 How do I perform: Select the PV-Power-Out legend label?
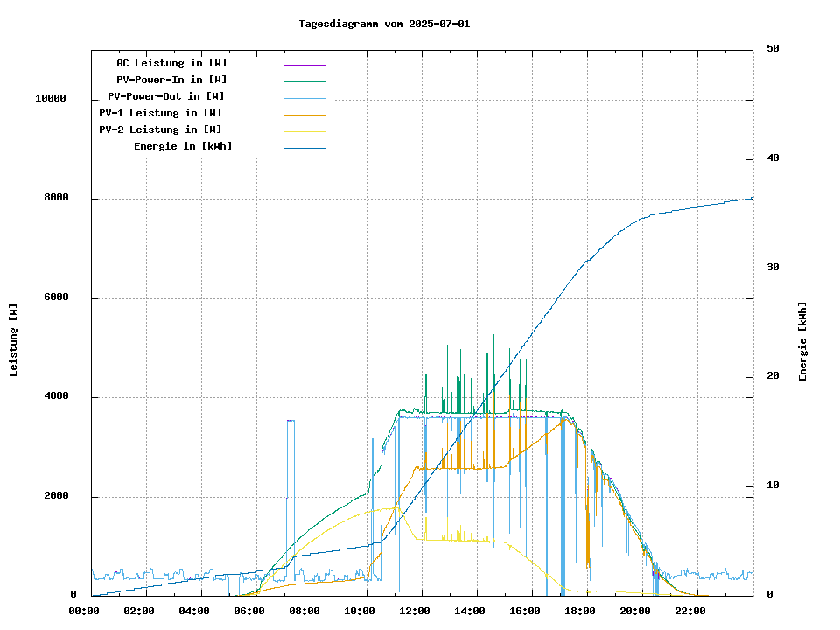[x=166, y=96]
